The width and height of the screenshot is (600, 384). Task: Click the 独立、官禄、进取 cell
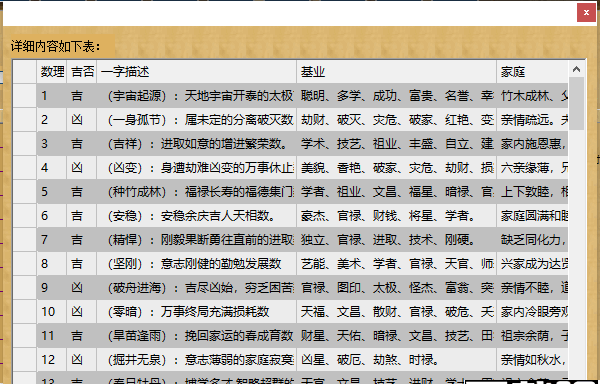396,240
